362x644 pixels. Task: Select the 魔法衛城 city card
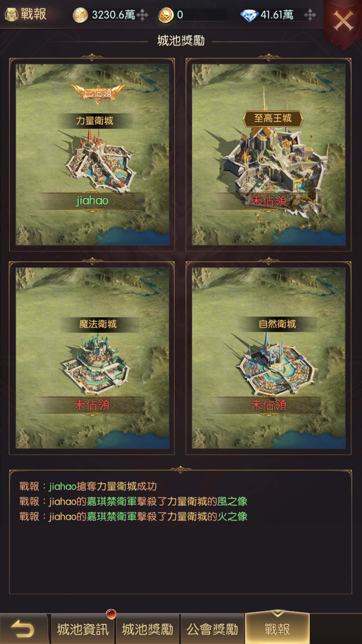pyautogui.click(x=92, y=358)
